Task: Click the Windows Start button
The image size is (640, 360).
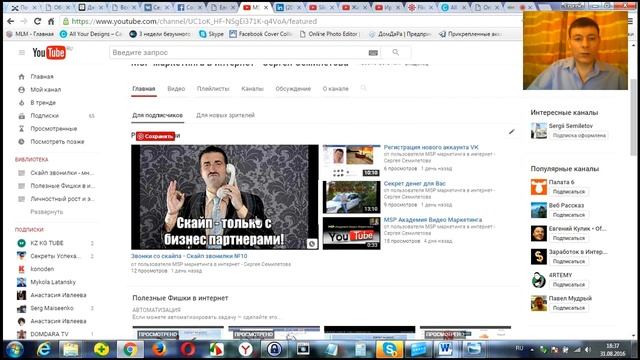Action: (14, 350)
